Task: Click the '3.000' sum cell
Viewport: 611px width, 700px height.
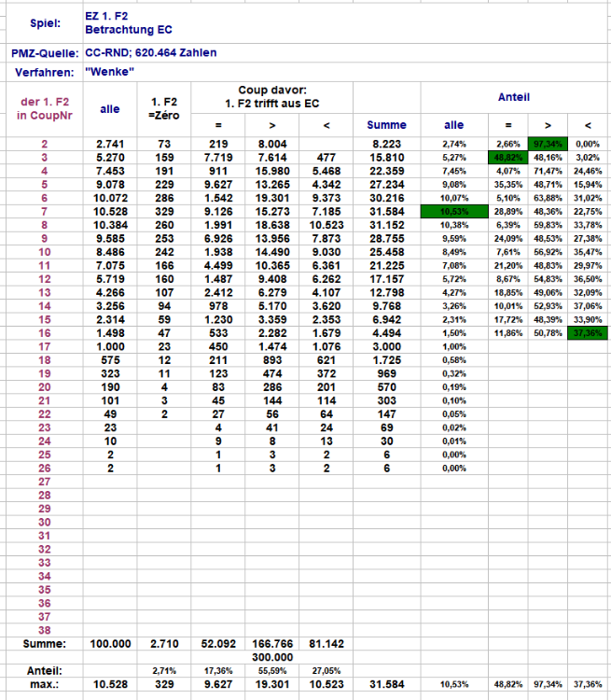Action: point(386,346)
